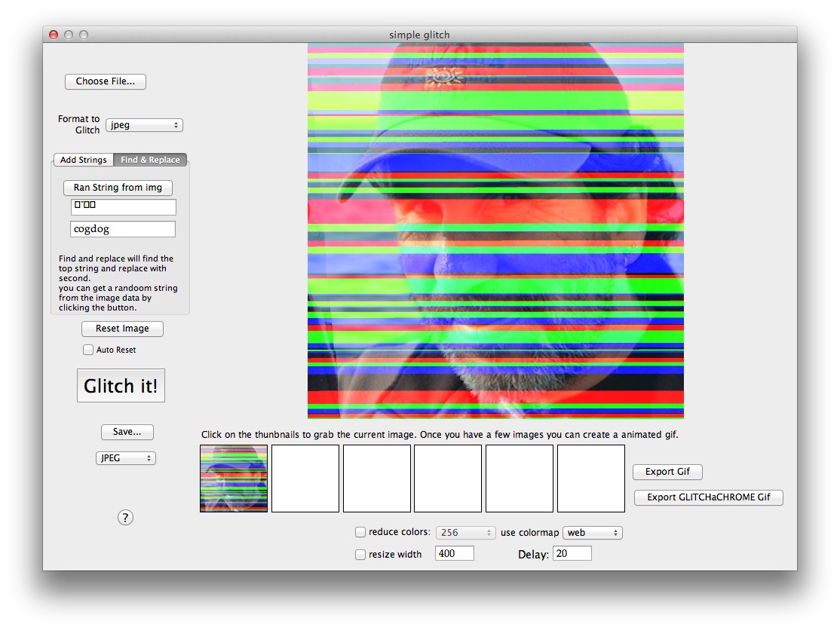Click the third empty thumbnail slot
Screen dimensions: 840x630
click(376, 479)
